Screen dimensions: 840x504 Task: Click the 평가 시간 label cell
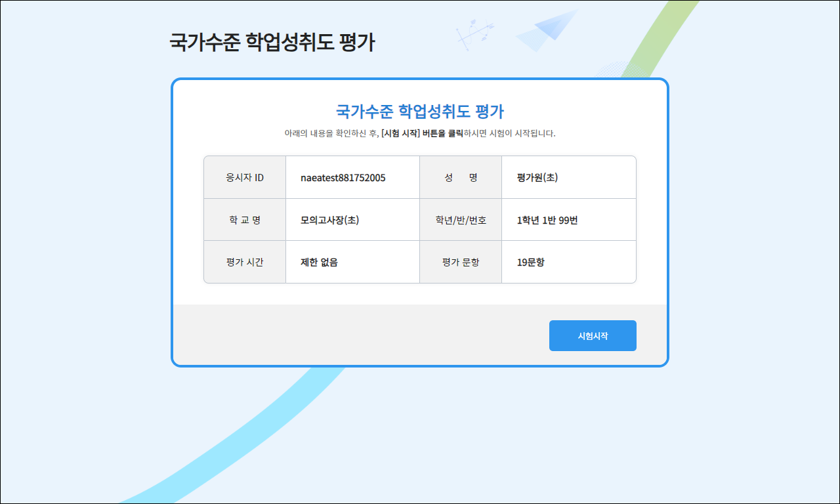tap(245, 262)
